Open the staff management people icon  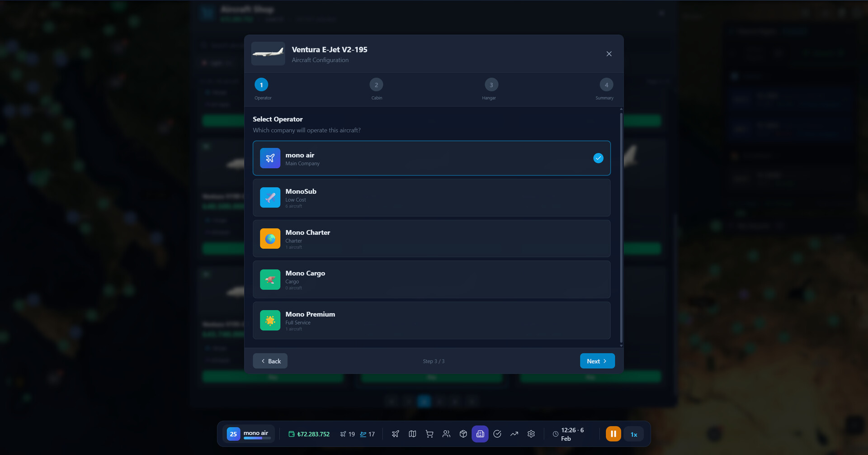[446, 434]
